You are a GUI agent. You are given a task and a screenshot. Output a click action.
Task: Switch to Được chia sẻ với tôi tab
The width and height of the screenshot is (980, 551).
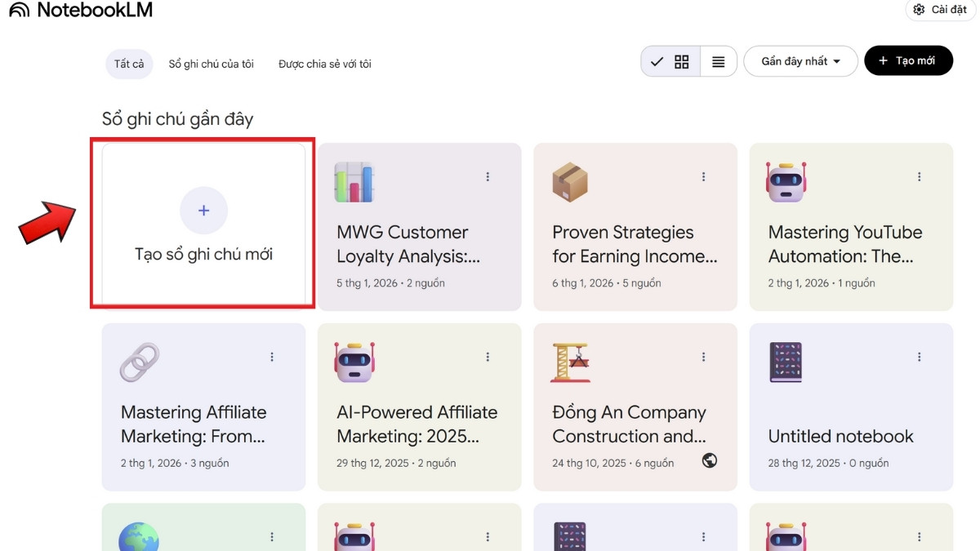tap(324, 64)
